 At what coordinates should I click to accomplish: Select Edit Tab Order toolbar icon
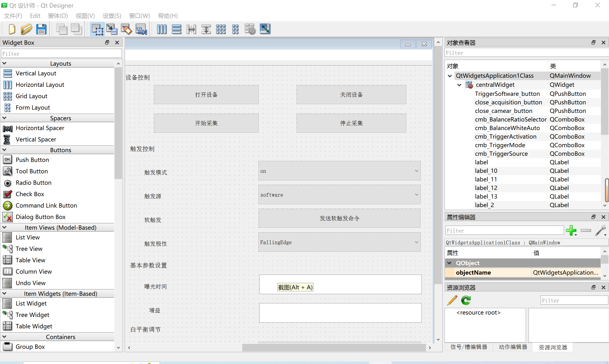coord(141,29)
